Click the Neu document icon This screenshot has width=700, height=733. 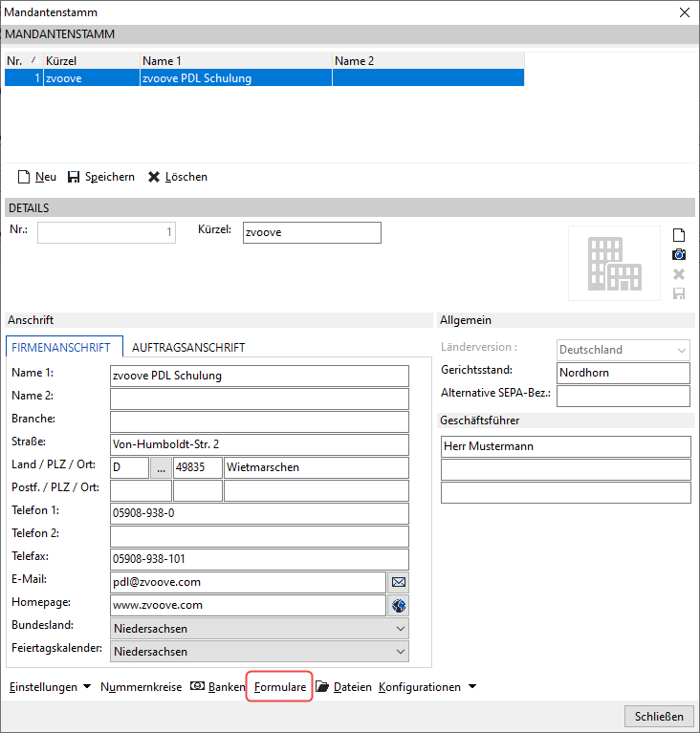pos(23,177)
